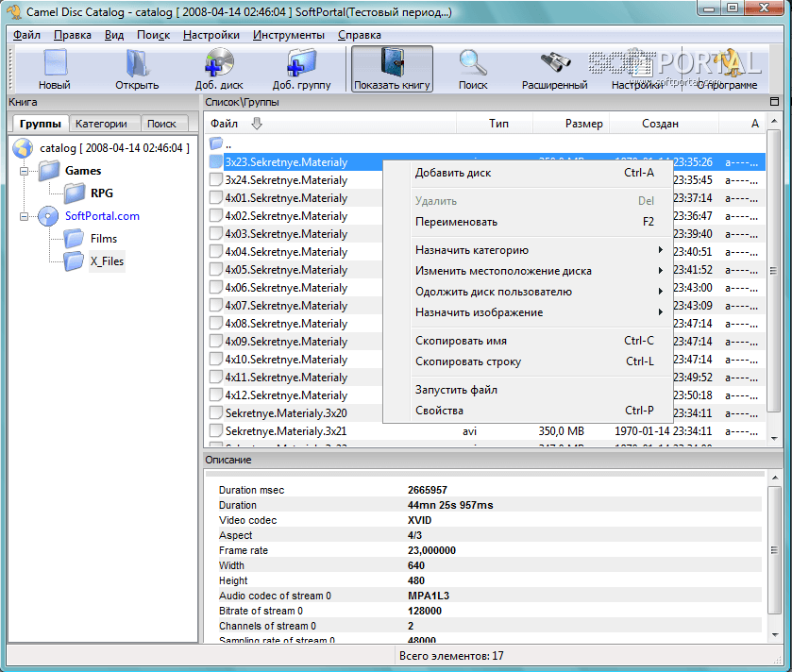The image size is (792, 672).
Task: Click the maximize panel icon beside Список\Группы
Action: [x=774, y=102]
